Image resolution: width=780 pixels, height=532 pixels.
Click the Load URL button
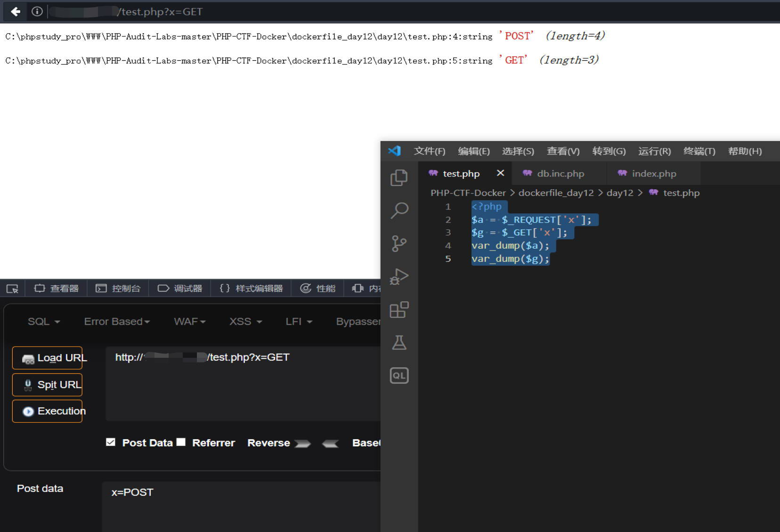pos(48,358)
